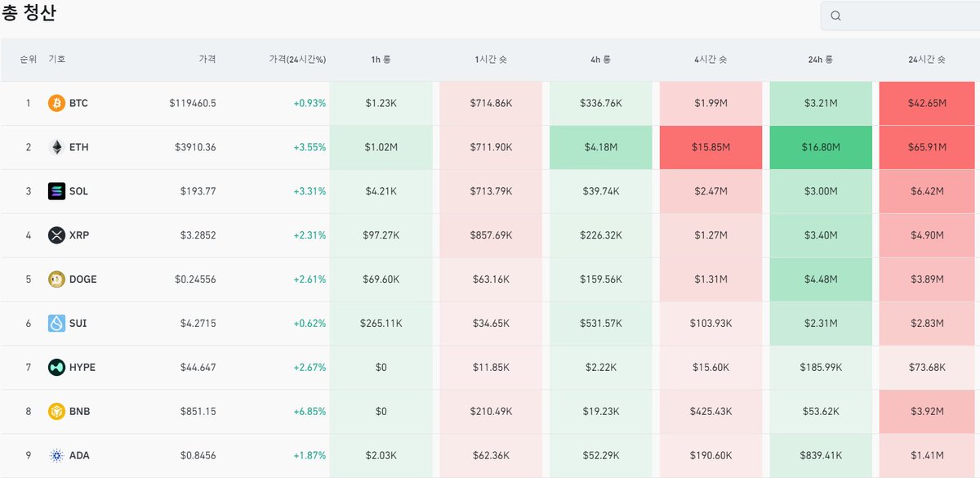Sort by the 1시간 숏 column header

tap(491, 60)
